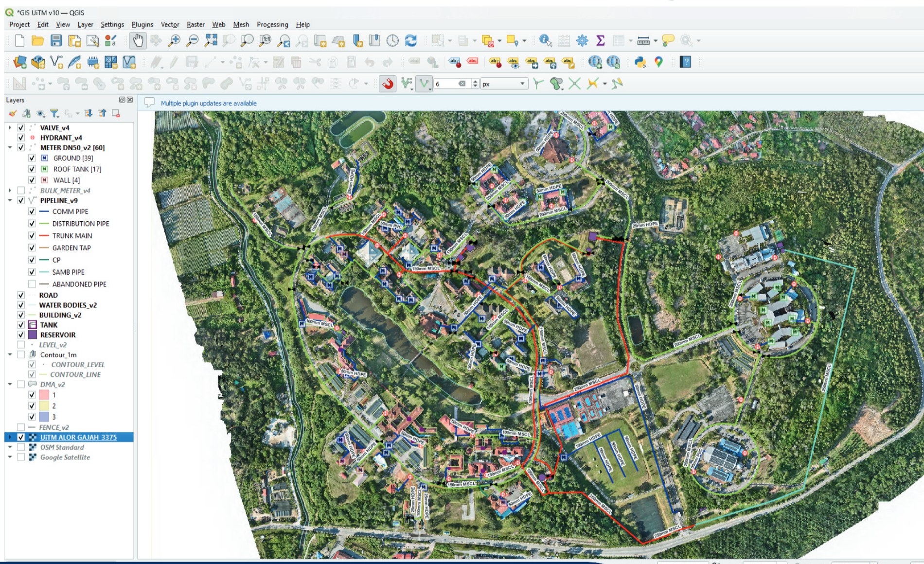
Task: Open the Raster menu
Action: (x=195, y=24)
